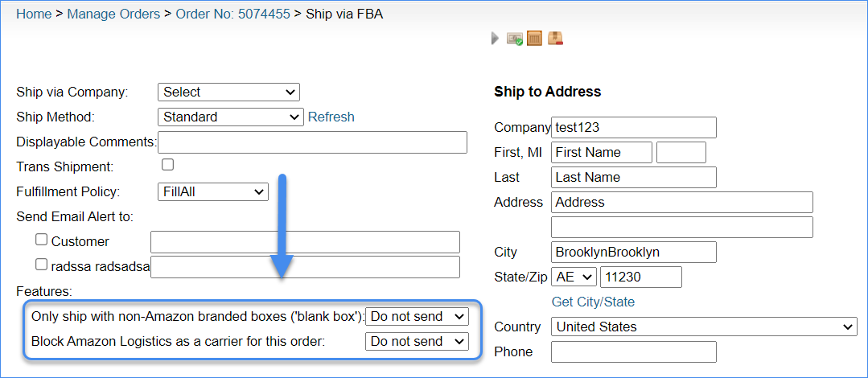Select the State AE dropdown
The height and width of the screenshot is (378, 868).
click(x=574, y=277)
